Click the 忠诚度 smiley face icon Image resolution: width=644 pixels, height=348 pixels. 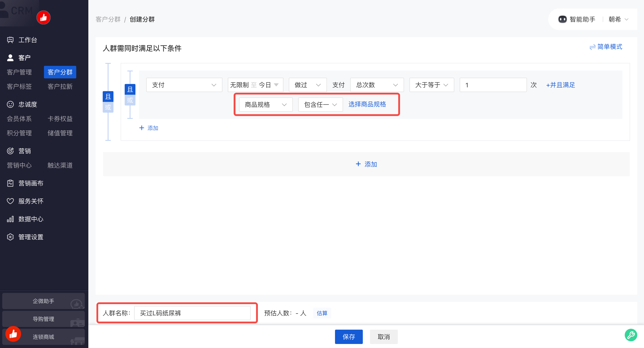pyautogui.click(x=10, y=104)
